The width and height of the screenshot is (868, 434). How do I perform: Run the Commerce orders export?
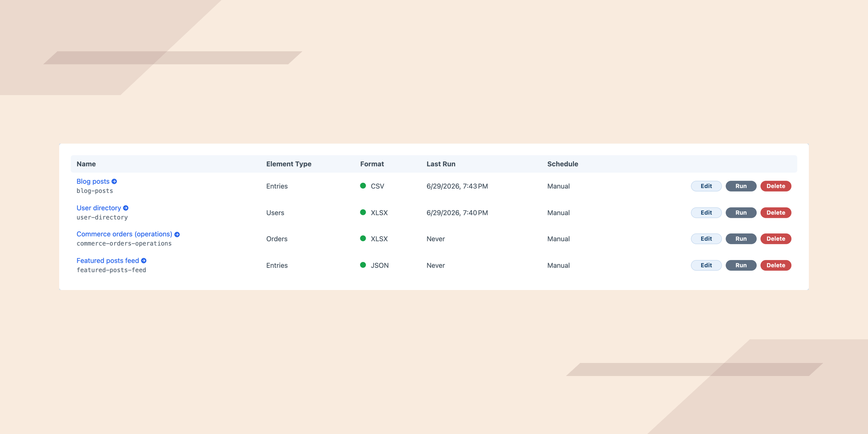click(x=741, y=239)
